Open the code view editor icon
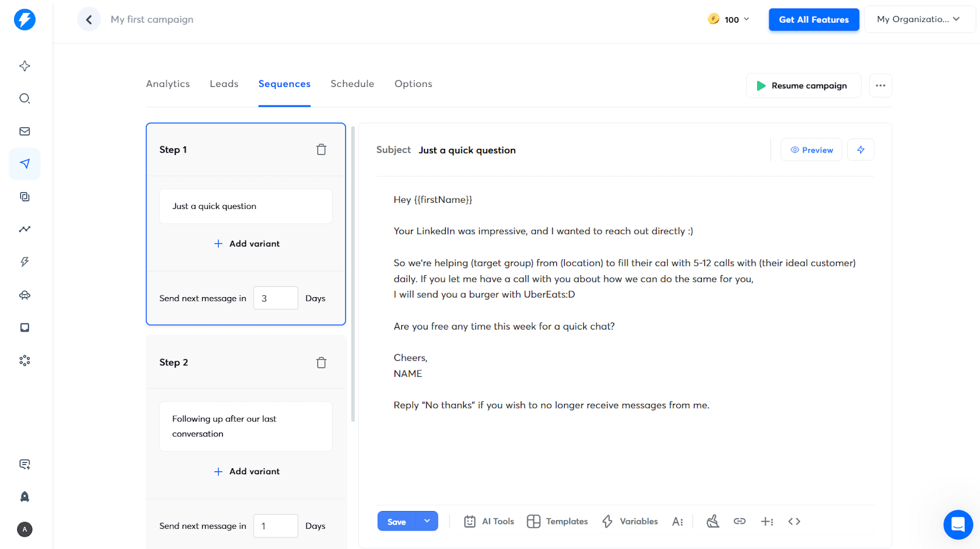Image resolution: width=980 pixels, height=549 pixels. [x=794, y=521]
